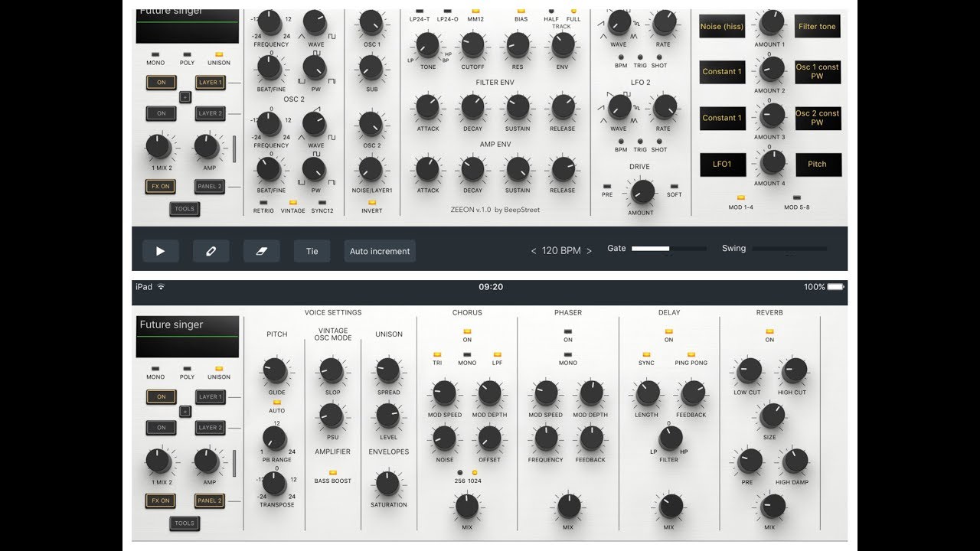
Task: Open the Filter tone mod destination selector
Action: click(x=818, y=27)
